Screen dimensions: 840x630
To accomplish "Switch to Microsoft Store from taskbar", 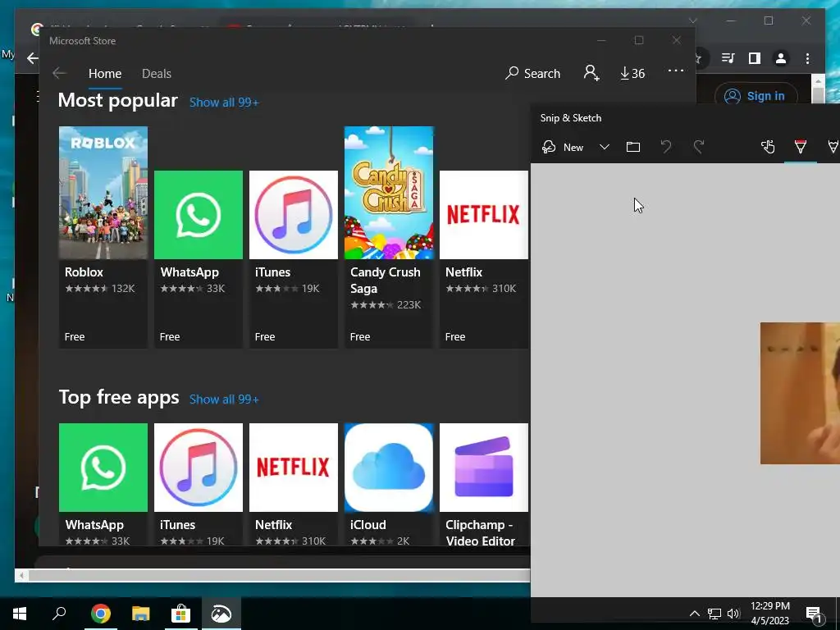I will (x=181, y=614).
